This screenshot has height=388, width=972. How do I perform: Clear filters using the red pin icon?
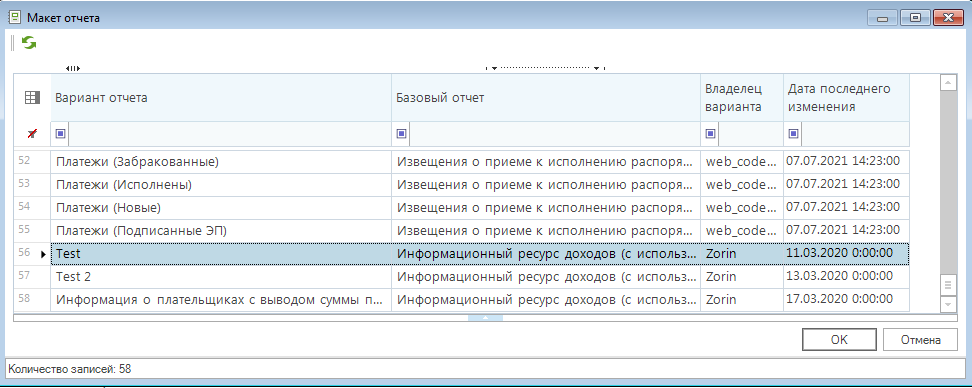(32, 133)
